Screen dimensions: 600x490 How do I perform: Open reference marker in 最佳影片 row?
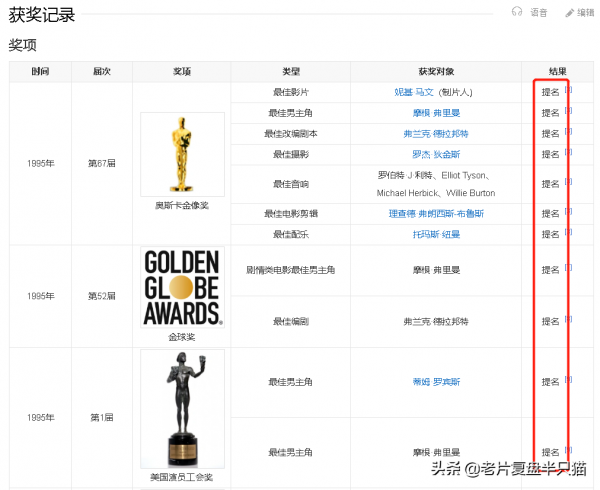pyautogui.click(x=568, y=90)
